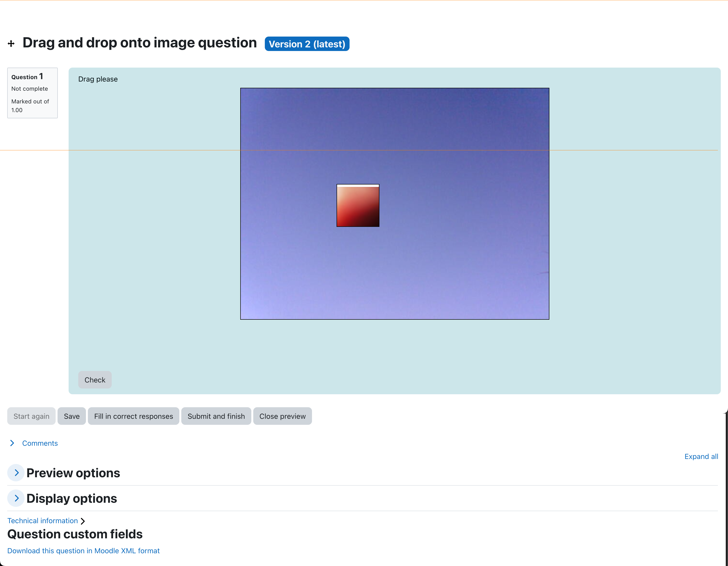Click the Check button
Viewport: 728px width, 566px height.
pos(95,380)
